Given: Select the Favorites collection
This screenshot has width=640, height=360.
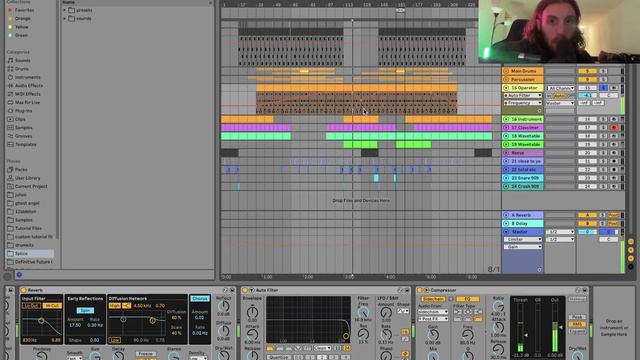Looking at the screenshot, I should click(24, 10).
